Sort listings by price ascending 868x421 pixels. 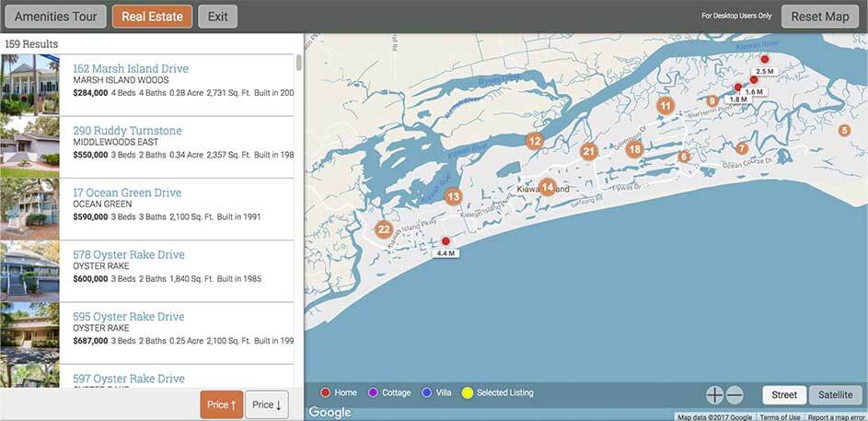tap(221, 404)
